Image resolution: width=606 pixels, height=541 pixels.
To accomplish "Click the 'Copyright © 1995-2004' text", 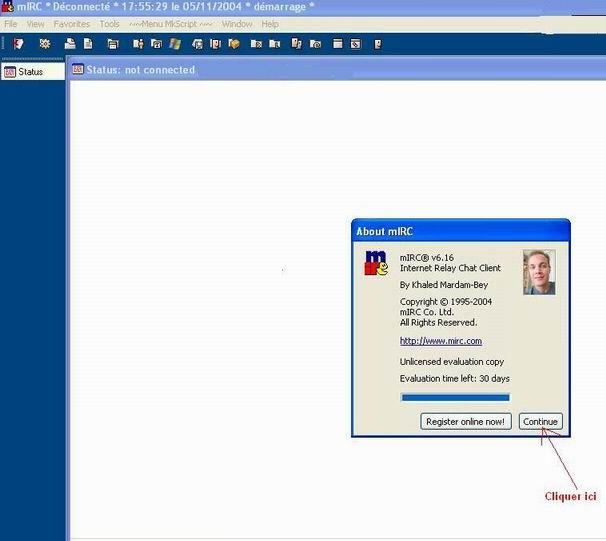I will pos(446,301).
